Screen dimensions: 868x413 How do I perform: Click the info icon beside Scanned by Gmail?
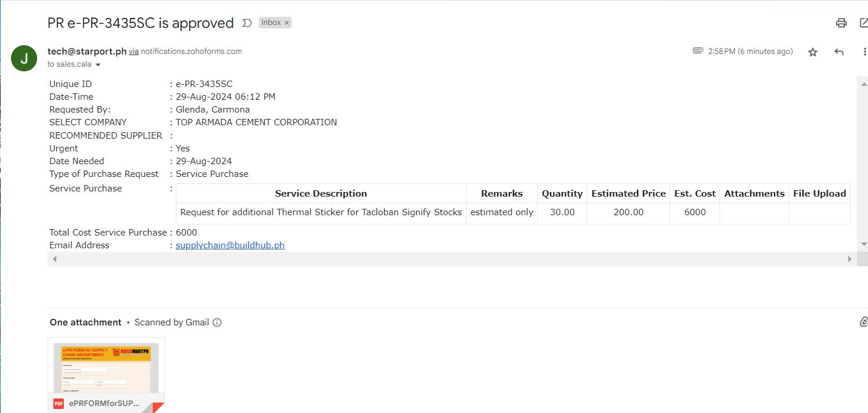pos(217,323)
